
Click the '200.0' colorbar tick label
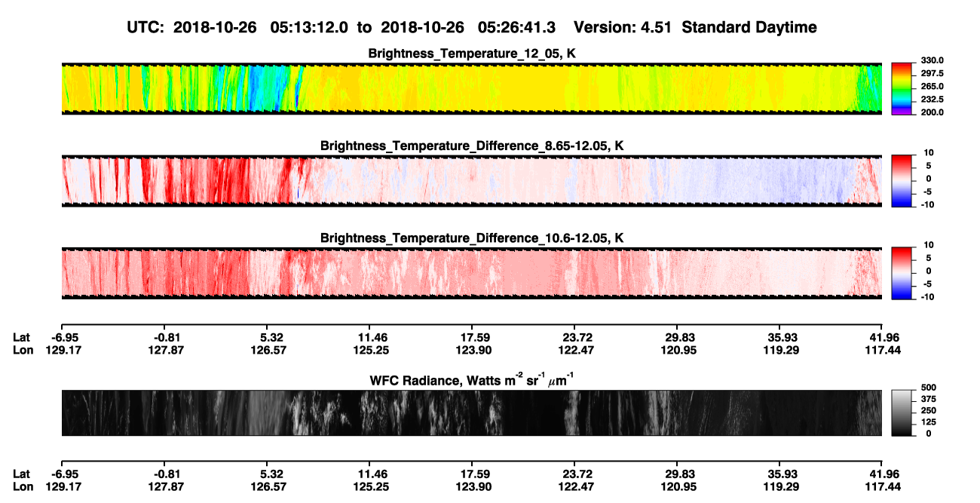coord(933,112)
